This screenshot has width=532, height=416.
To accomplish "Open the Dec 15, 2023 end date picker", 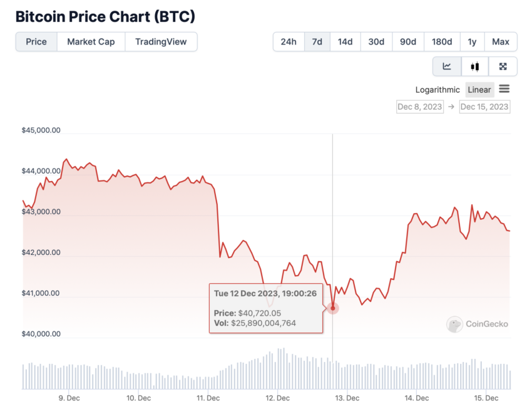I will 484,107.
